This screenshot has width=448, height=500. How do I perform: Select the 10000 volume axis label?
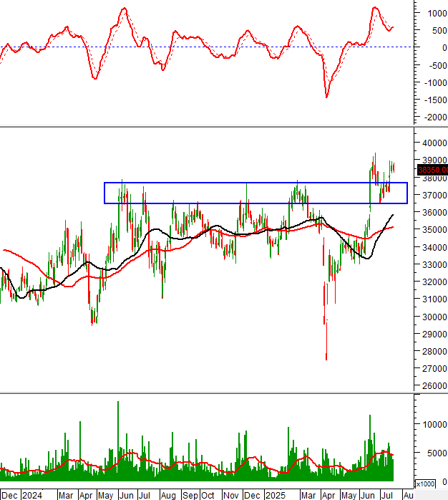[434, 424]
